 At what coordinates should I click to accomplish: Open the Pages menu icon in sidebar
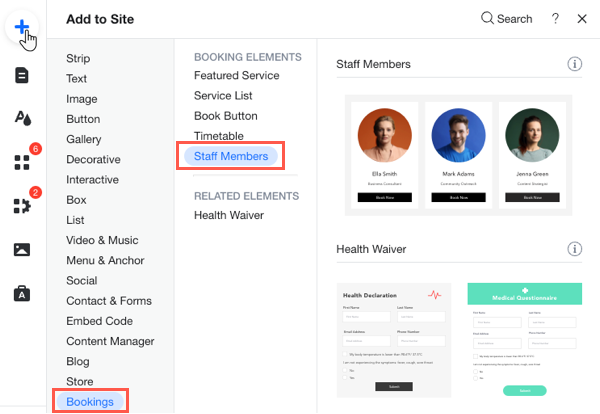(22, 75)
